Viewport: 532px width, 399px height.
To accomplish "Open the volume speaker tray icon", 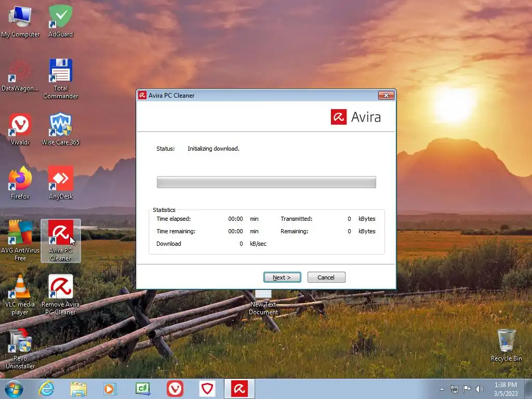I will 480,389.
